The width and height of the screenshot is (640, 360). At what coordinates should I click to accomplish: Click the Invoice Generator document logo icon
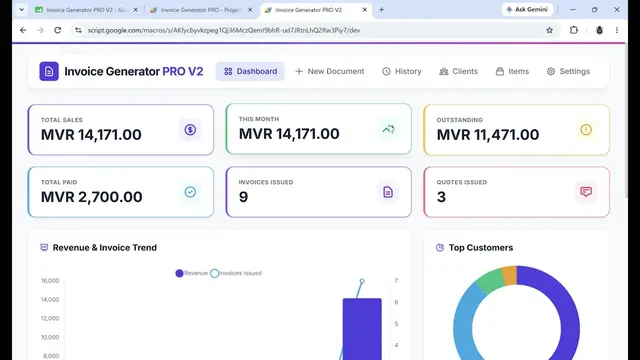tap(49, 71)
